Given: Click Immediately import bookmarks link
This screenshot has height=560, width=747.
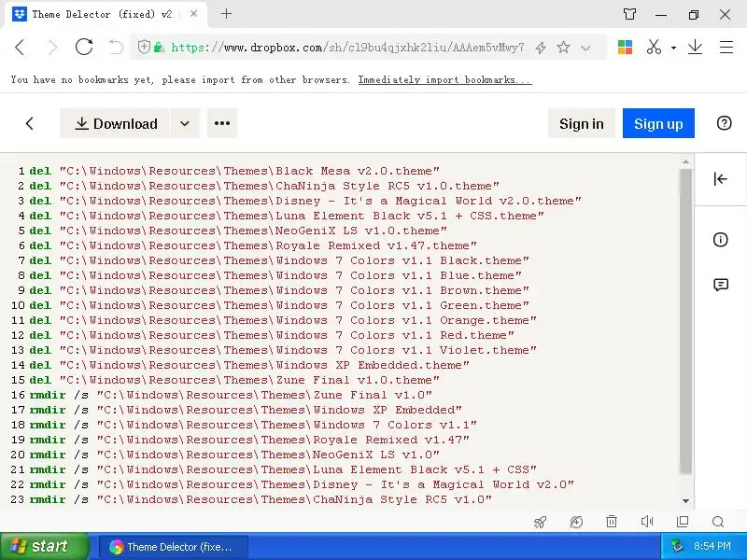Looking at the screenshot, I should pos(445,80).
